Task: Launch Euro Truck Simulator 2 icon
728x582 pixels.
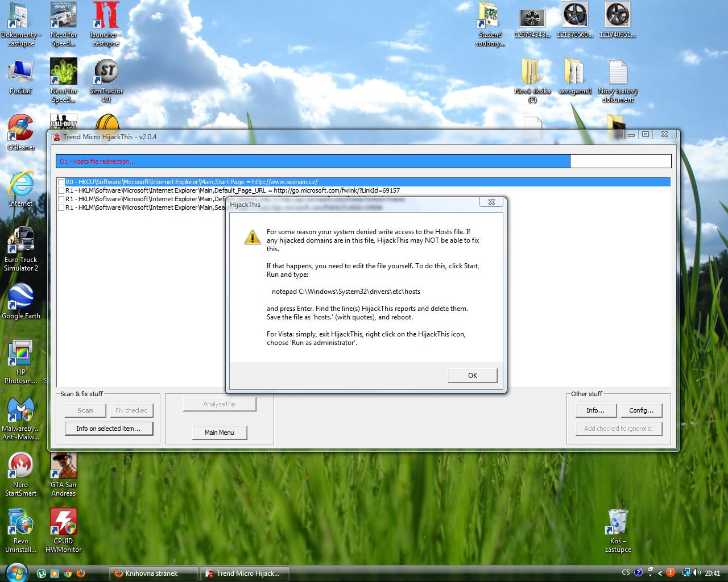Action: pos(21,250)
